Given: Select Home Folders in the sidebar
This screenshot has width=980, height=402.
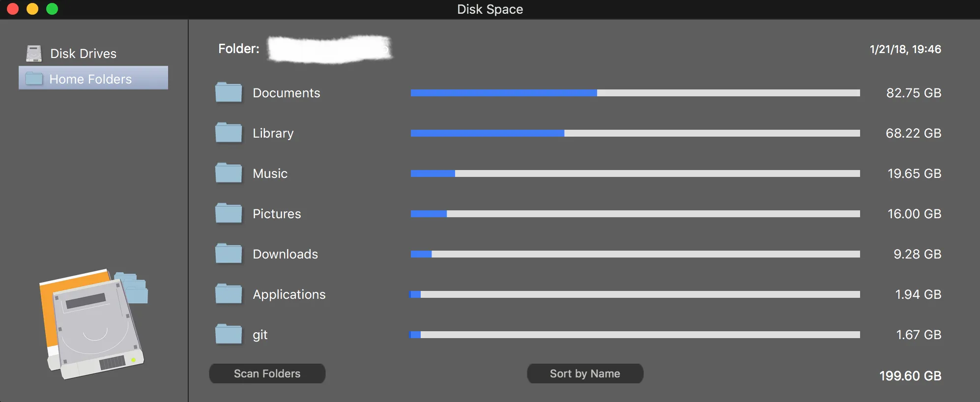Looking at the screenshot, I should [x=90, y=79].
